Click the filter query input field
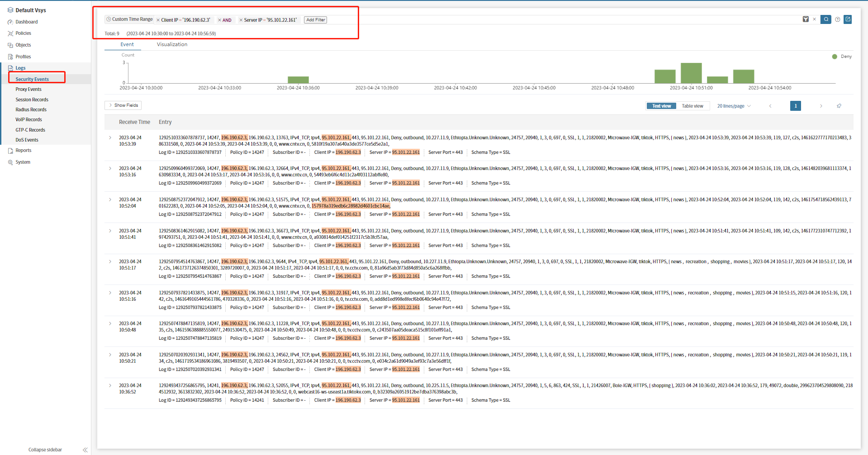868x455 pixels. pos(543,20)
